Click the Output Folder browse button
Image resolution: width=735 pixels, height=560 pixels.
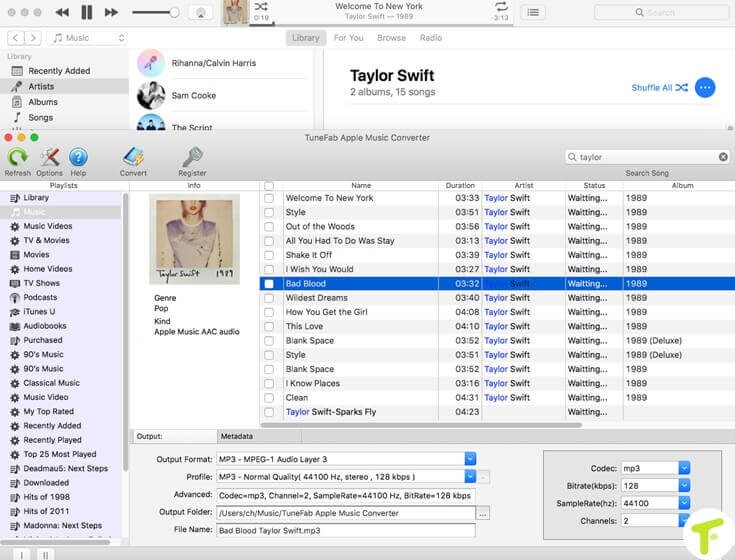click(x=484, y=513)
